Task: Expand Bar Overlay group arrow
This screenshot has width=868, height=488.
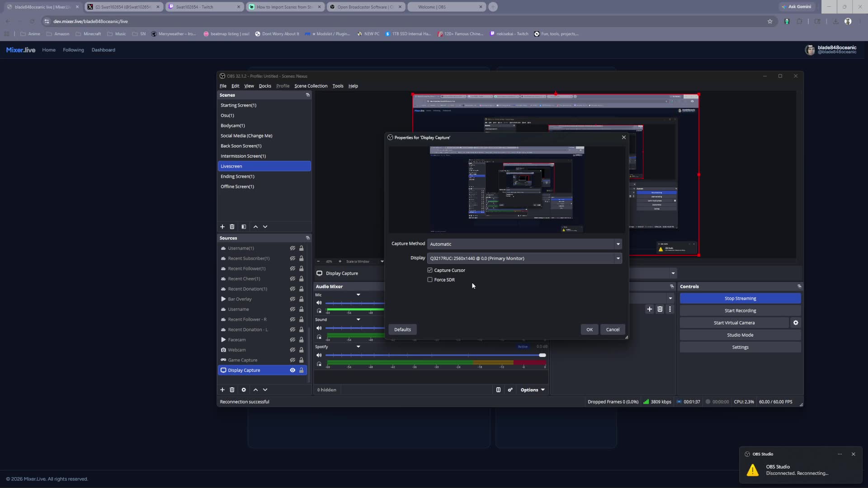Action: 223,299
